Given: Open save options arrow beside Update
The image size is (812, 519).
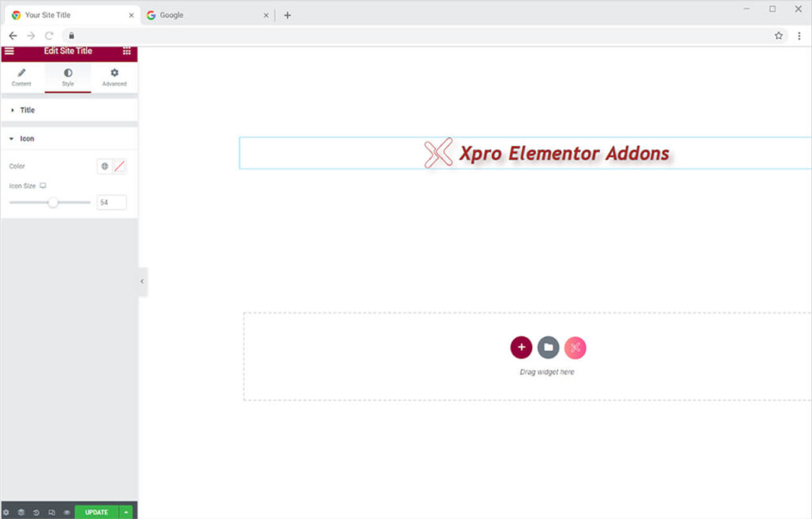Looking at the screenshot, I should point(127,513).
